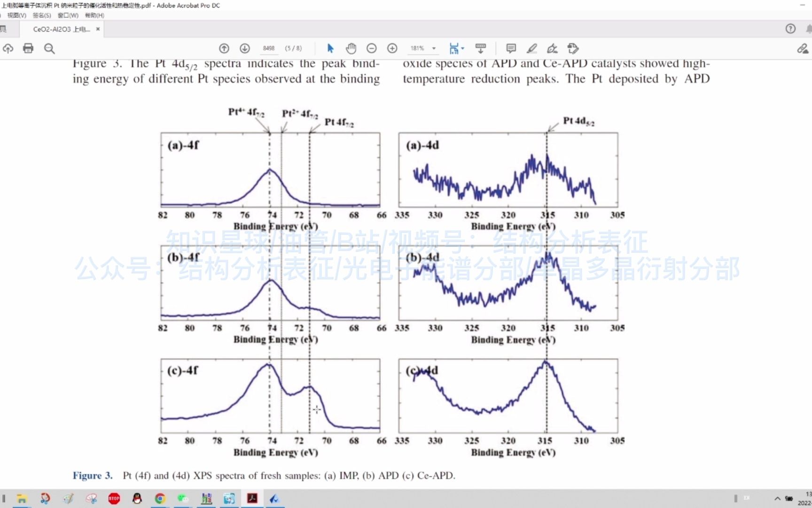Print the document using printer icon
Viewport: 812px width, 508px height.
[28, 48]
